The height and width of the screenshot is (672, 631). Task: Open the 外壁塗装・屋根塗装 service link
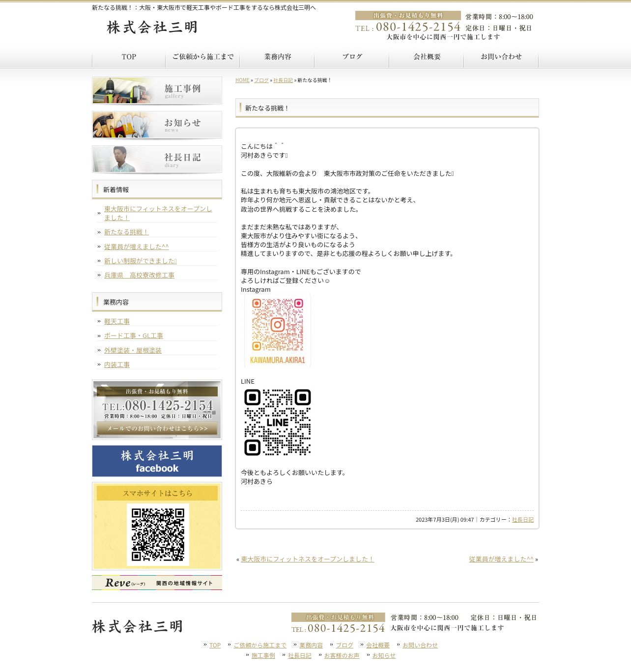point(133,350)
